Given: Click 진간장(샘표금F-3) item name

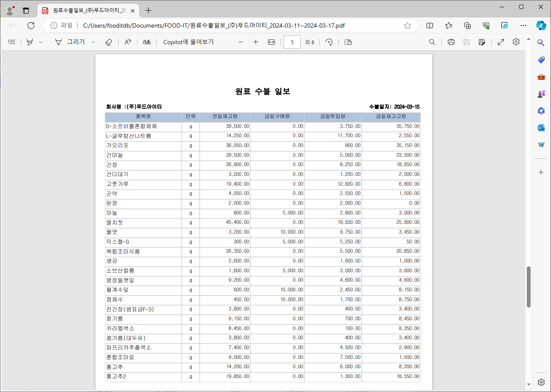Looking at the screenshot, I should (130, 309).
